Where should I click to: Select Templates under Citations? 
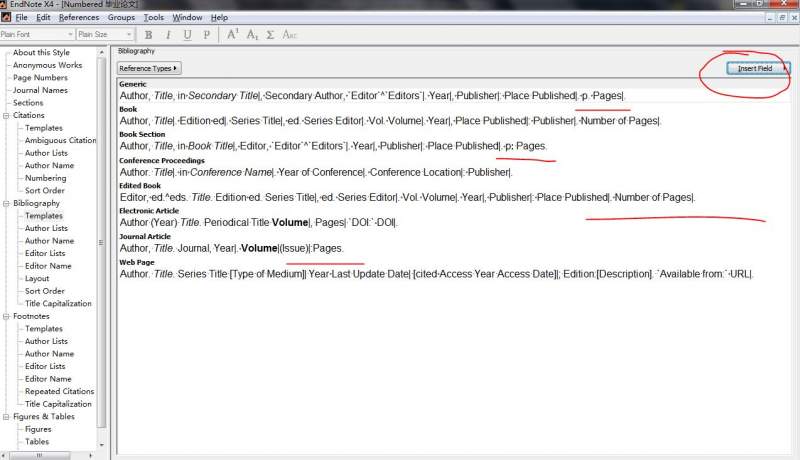[x=44, y=128]
